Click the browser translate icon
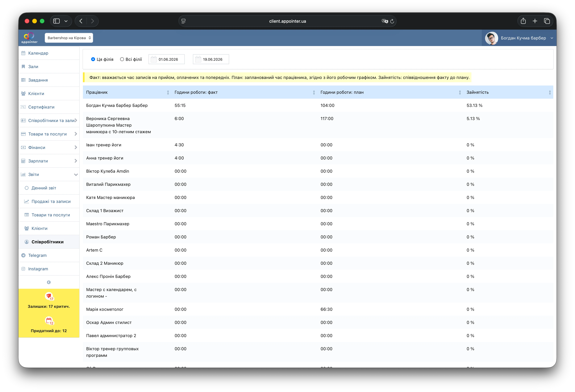 tap(385, 21)
